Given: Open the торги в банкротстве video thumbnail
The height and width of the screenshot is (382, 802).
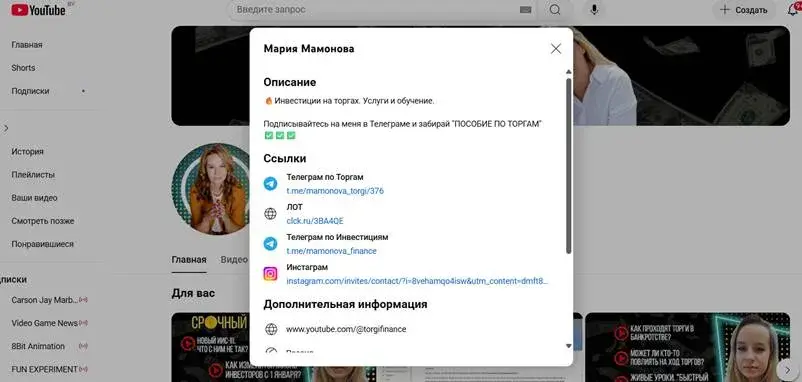Looking at the screenshot, I should point(687,347).
